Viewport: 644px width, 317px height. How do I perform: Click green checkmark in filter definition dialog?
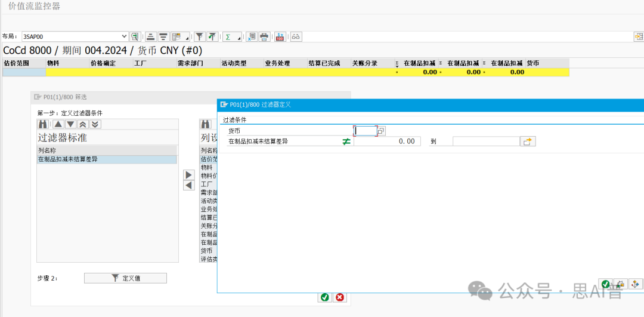(x=605, y=284)
